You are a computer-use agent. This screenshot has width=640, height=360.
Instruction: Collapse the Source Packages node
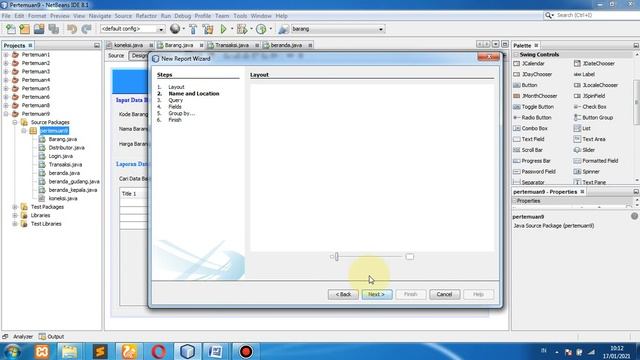(x=15, y=122)
